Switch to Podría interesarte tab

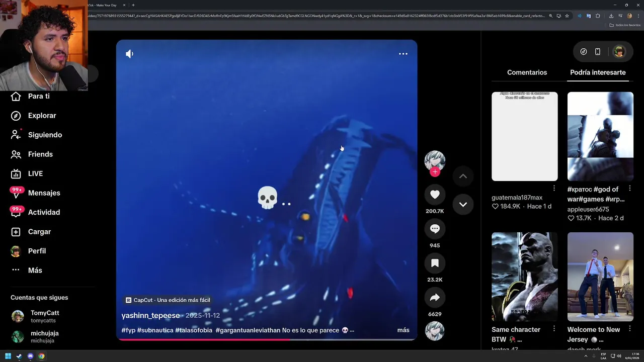[x=598, y=72]
